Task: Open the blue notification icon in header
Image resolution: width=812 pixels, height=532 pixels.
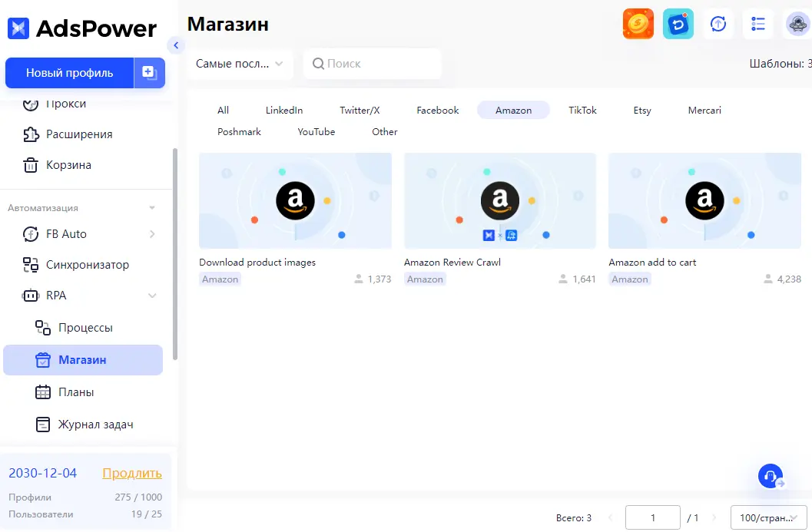Action: click(x=678, y=24)
